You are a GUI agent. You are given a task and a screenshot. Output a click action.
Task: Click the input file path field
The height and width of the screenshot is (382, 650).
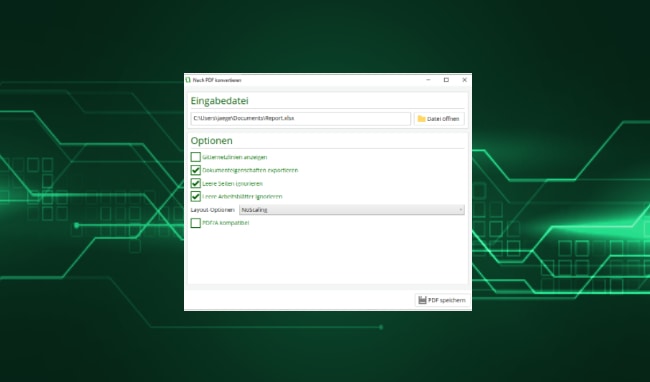pos(301,118)
